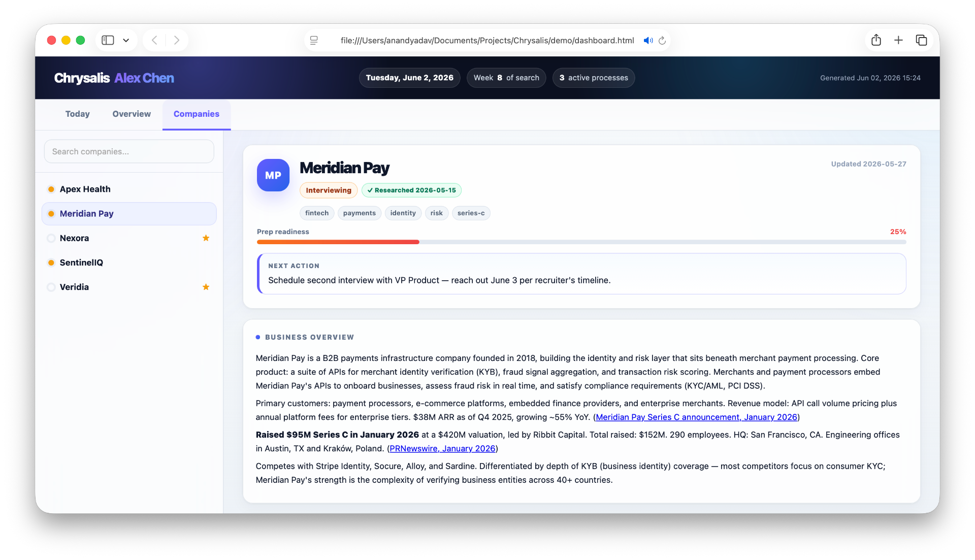Go back with the browser back arrow
The width and height of the screenshot is (975, 560).
click(x=154, y=40)
